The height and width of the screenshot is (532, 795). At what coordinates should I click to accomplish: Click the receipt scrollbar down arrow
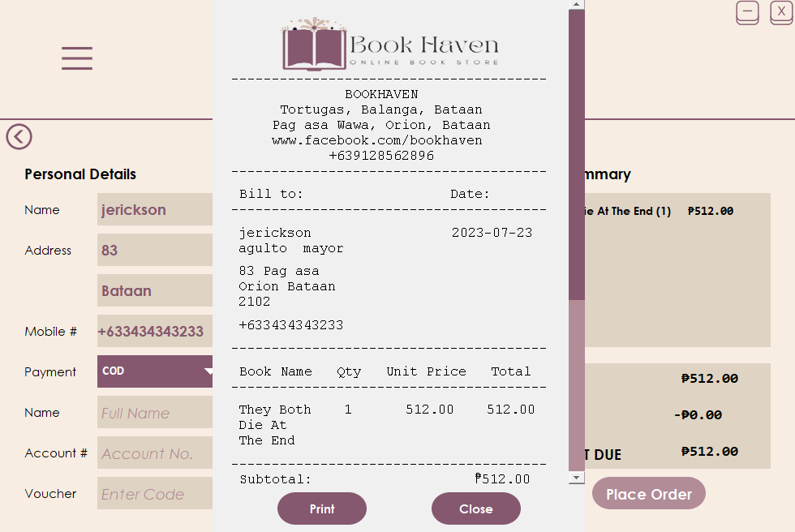(x=575, y=476)
